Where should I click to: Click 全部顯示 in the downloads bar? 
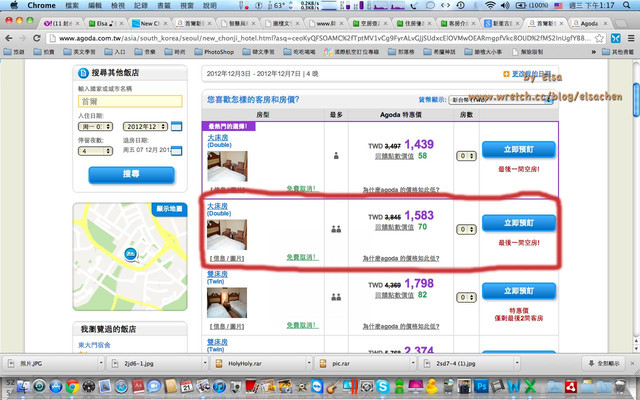coord(604,363)
